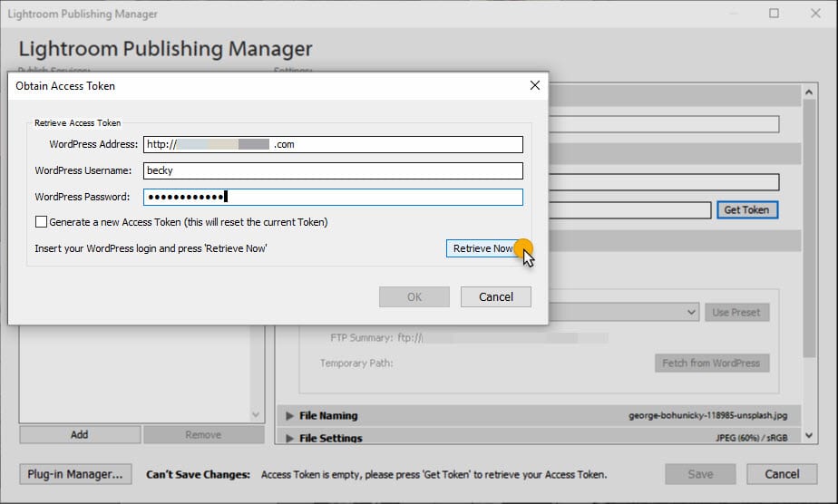Click the settings scrollbar down arrow
This screenshot has height=504, width=838.
[809, 436]
